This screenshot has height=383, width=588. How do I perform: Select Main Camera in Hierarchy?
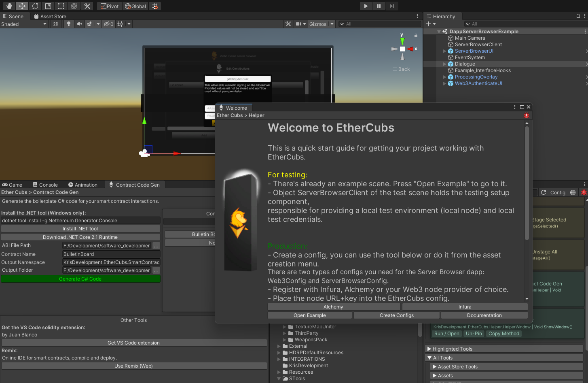(470, 38)
